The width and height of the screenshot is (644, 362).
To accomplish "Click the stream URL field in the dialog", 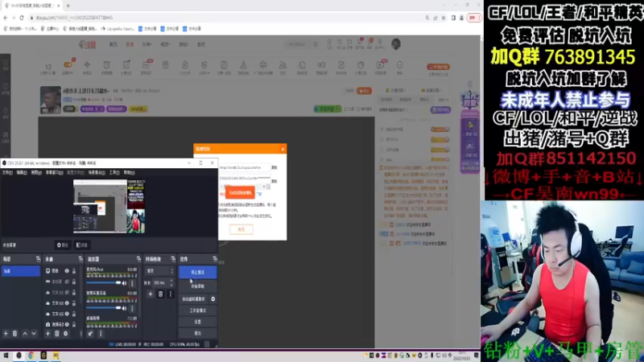I will click(x=245, y=167).
